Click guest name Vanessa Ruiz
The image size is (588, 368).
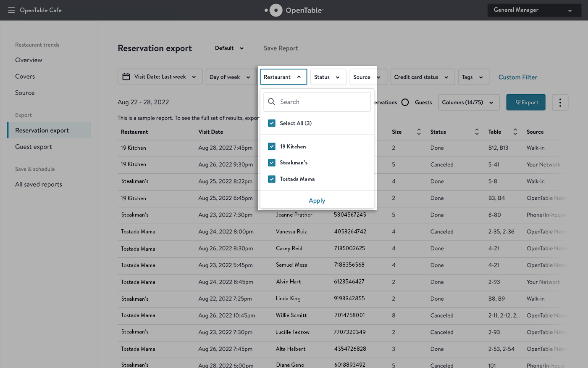(x=291, y=232)
